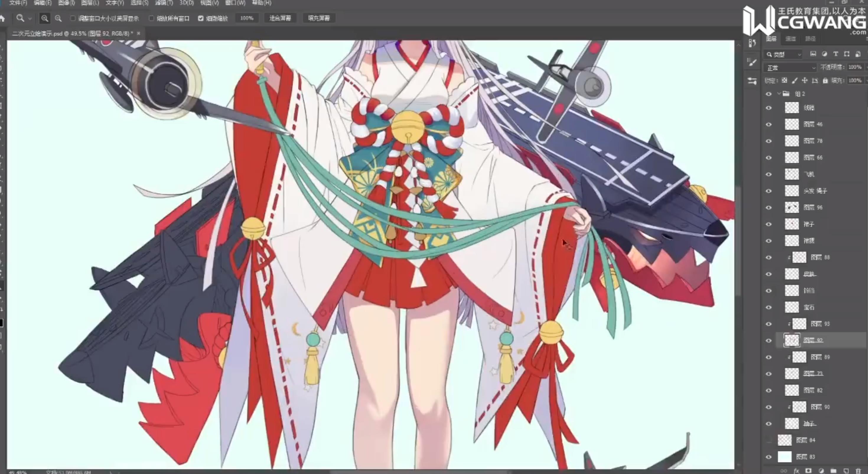This screenshot has height=474, width=868.
Task: Hide the 组 2 group visibility
Action: coord(768,94)
